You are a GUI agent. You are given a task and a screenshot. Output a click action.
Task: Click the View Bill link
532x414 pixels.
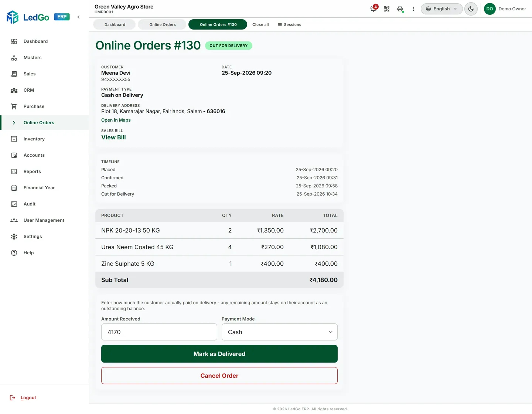113,137
